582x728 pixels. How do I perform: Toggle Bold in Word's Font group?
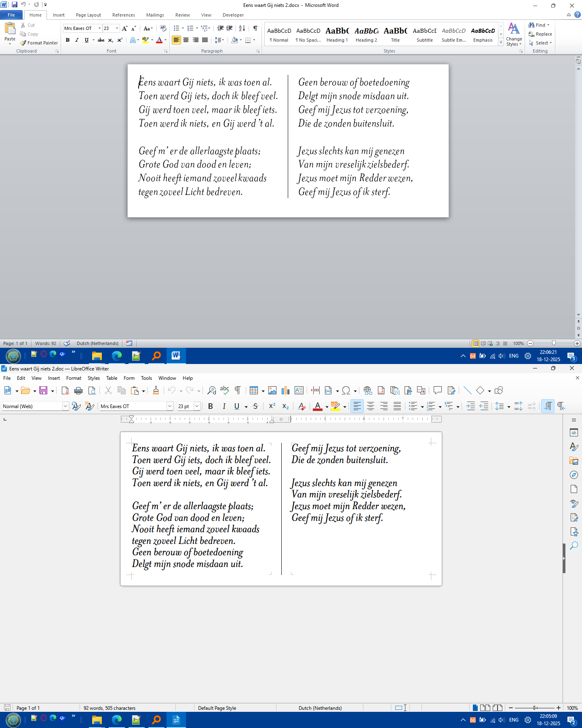pyautogui.click(x=67, y=40)
